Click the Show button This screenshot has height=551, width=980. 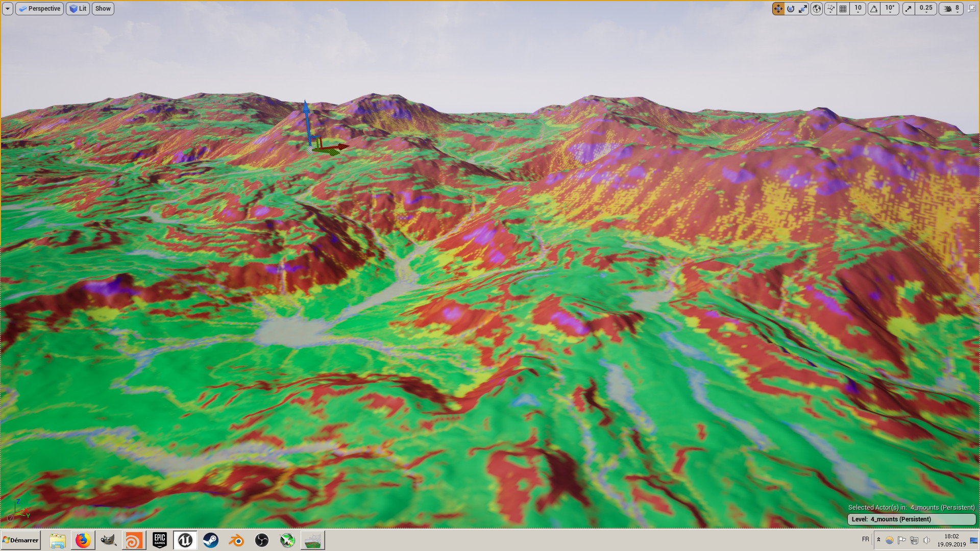point(103,9)
